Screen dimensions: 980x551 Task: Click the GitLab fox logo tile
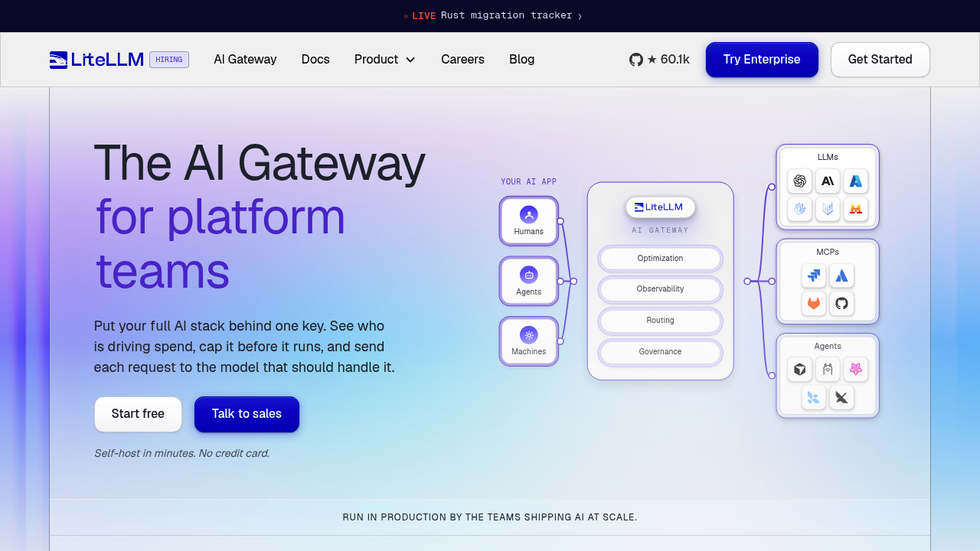click(x=814, y=304)
